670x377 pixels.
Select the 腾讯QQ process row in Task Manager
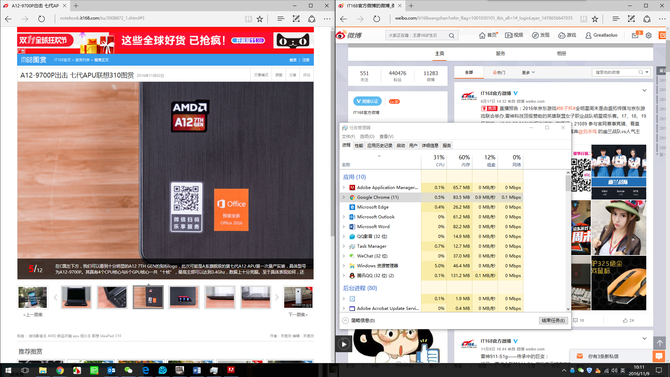click(432, 276)
